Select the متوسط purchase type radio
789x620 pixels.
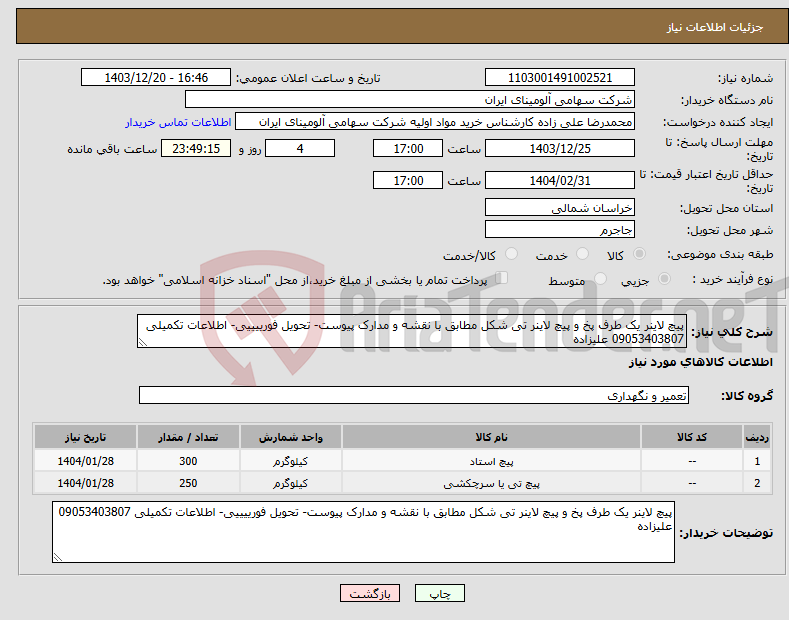tap(600, 279)
